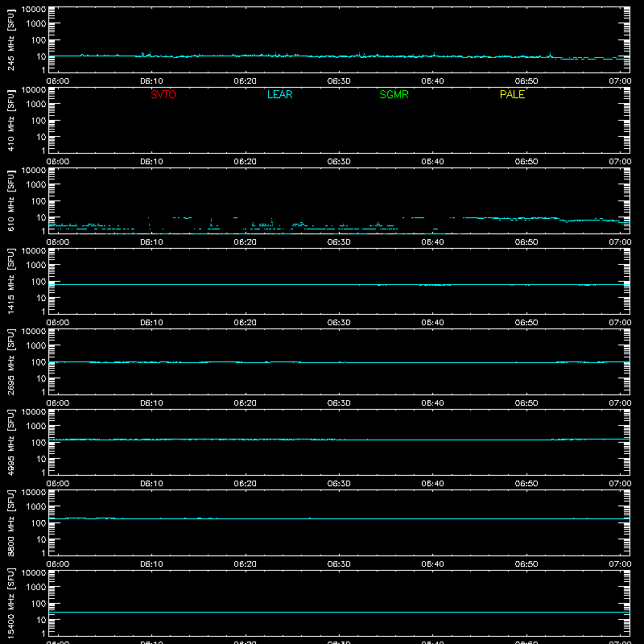Click the red SVTO station label
The width and height of the screenshot is (644, 644).
[x=163, y=94]
